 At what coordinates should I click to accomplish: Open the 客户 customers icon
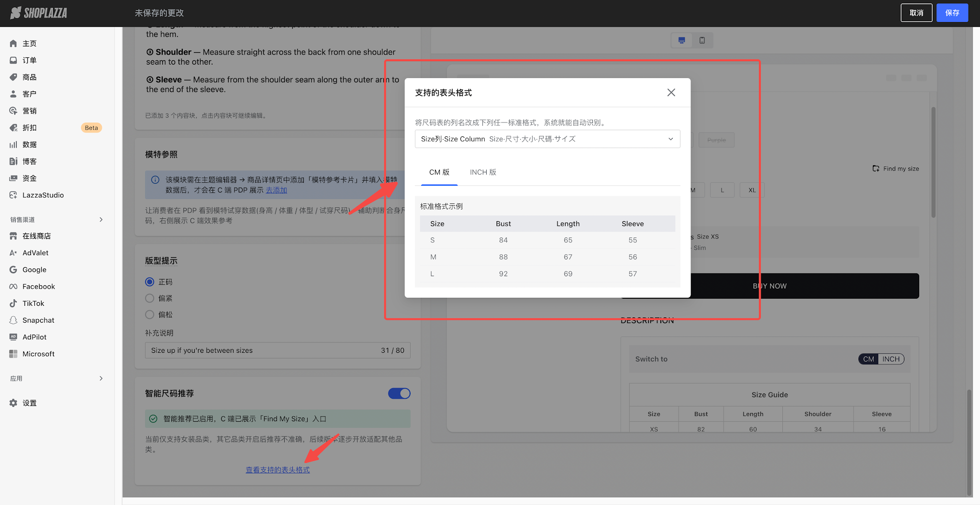tap(13, 94)
